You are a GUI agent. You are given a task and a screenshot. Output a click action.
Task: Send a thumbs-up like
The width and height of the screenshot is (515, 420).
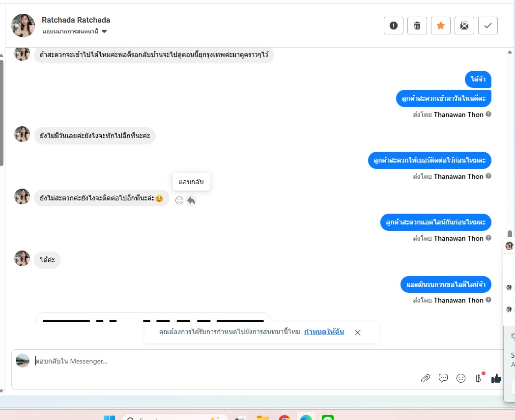click(496, 378)
